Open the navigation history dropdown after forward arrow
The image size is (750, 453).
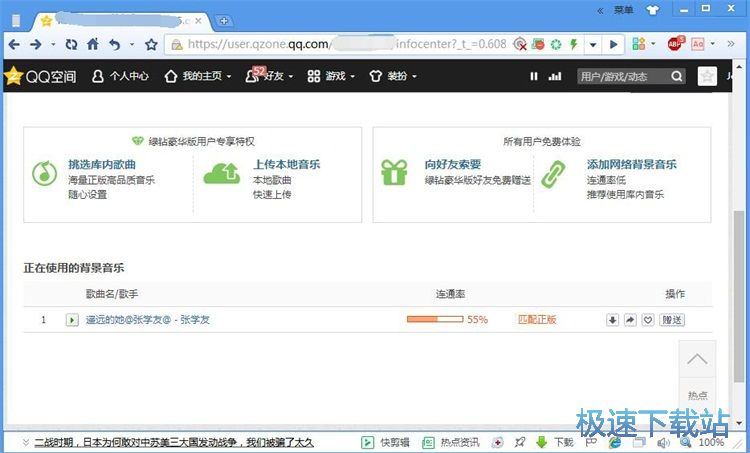point(53,44)
